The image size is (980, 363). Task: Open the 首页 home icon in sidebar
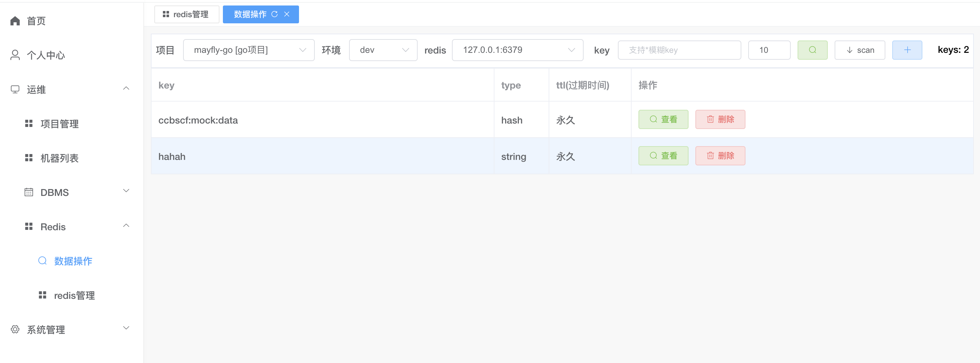pyautogui.click(x=15, y=21)
